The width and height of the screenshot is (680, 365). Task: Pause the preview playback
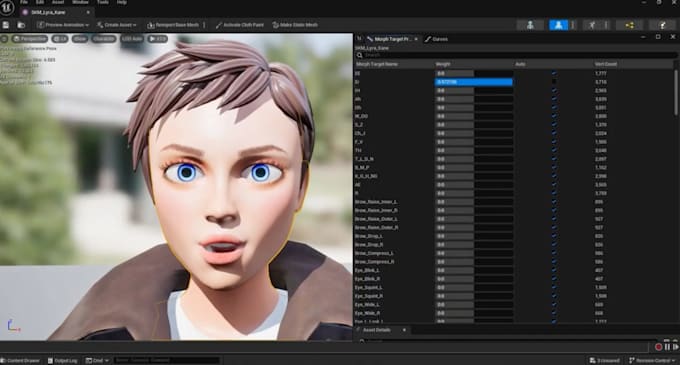click(667, 347)
